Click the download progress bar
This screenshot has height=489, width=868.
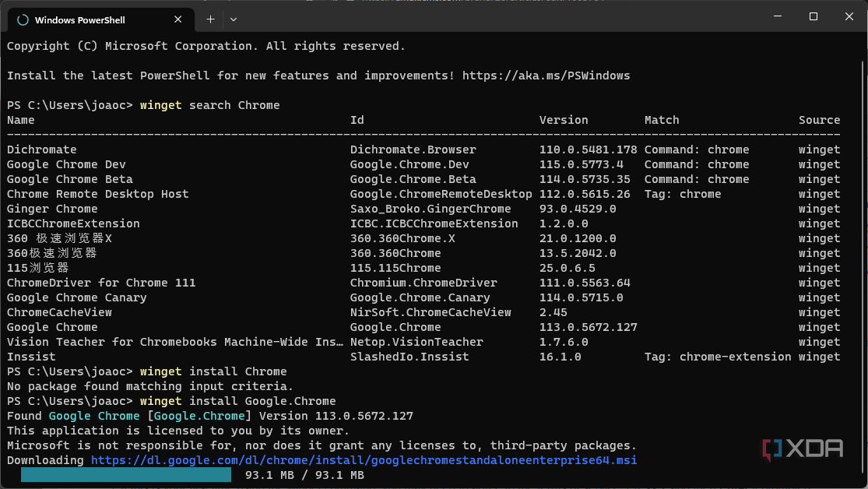point(126,475)
